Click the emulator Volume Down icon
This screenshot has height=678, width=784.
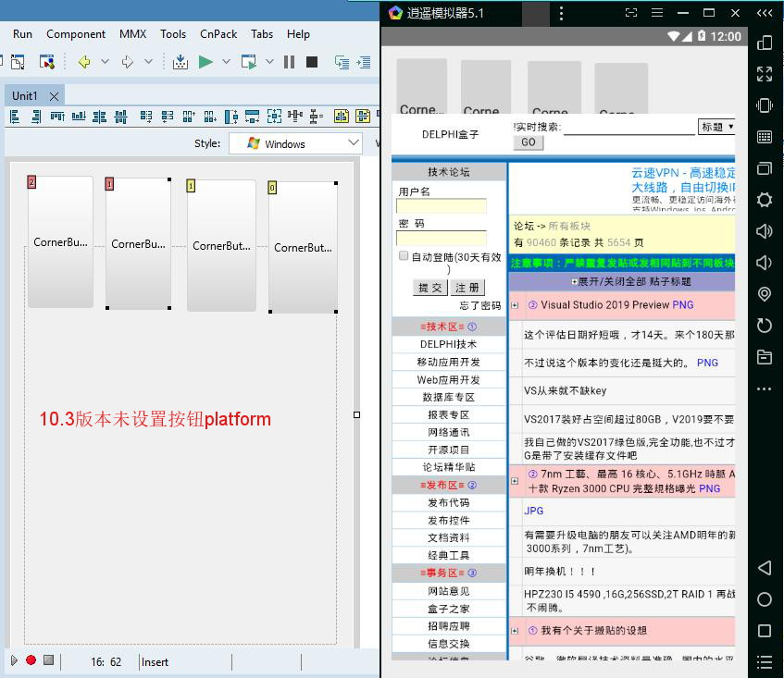(x=765, y=263)
